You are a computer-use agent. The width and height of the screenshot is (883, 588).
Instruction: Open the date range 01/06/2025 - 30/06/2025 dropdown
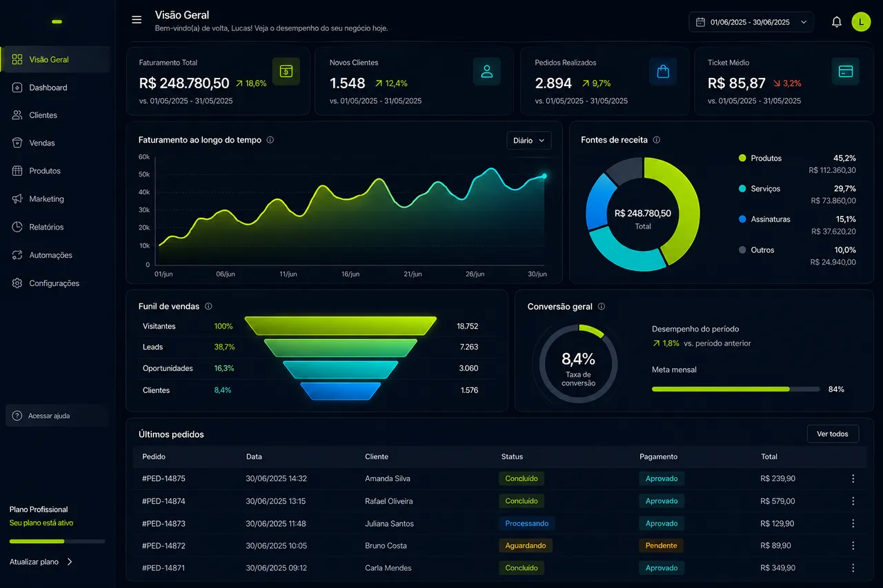[x=751, y=22]
